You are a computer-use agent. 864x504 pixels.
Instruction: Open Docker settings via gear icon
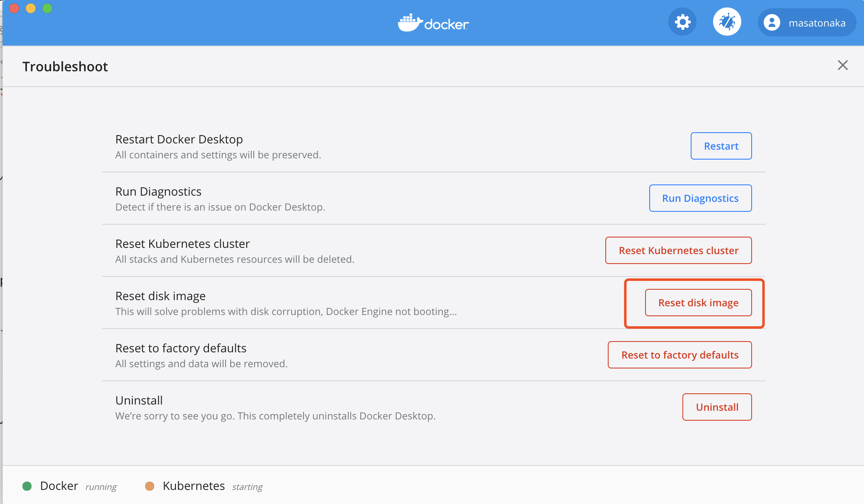point(682,22)
